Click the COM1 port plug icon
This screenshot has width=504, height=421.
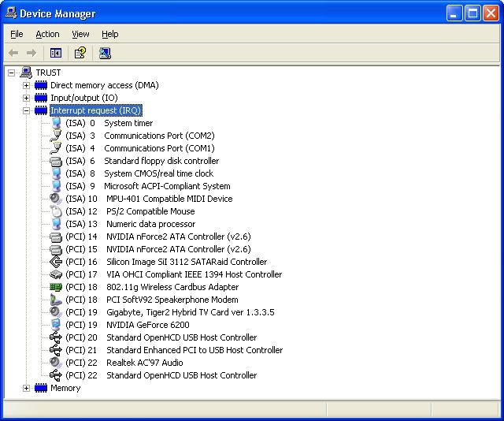coord(56,148)
